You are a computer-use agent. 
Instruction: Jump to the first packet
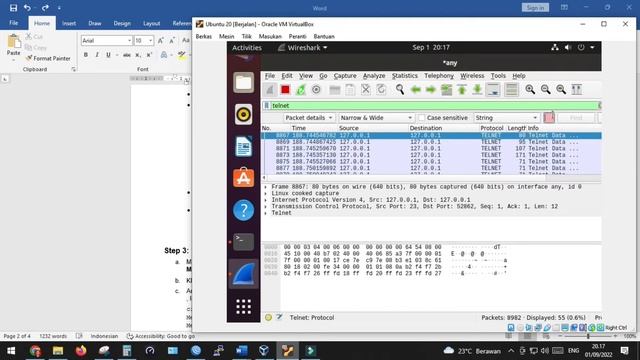[462, 89]
